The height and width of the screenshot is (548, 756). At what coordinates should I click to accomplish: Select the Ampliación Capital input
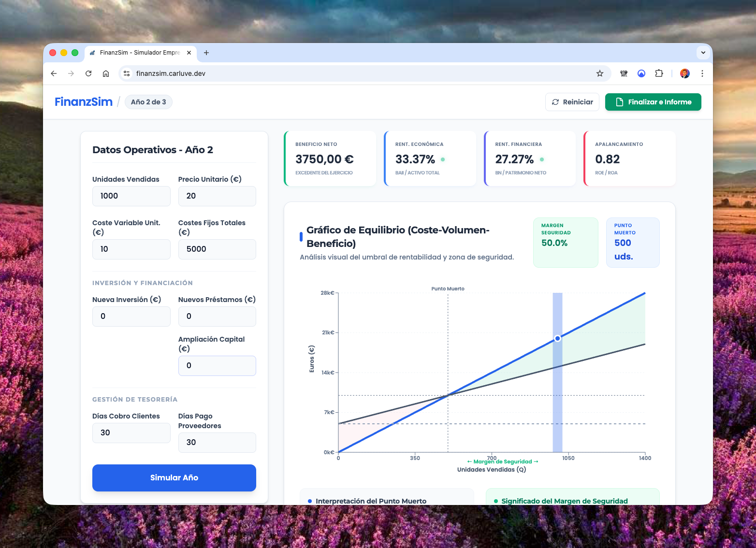pos(217,366)
